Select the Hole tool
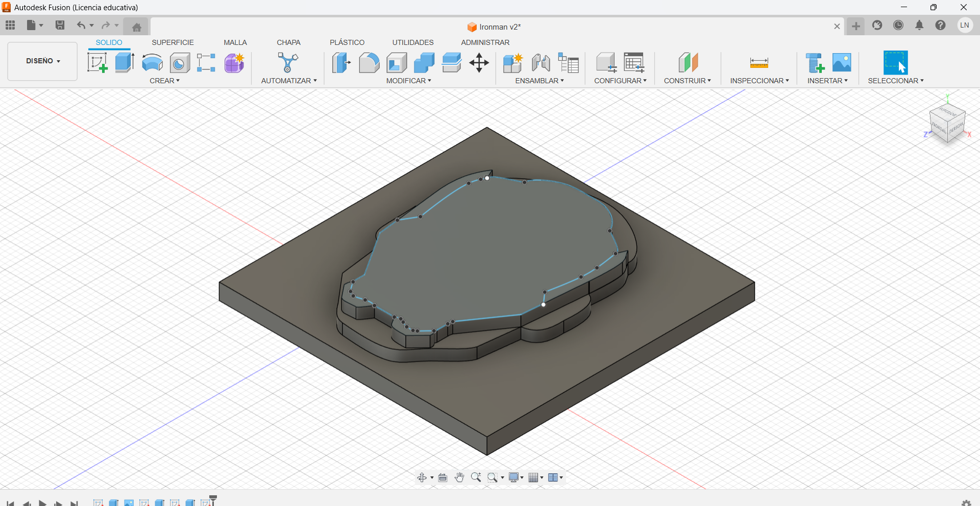The image size is (980, 506). tap(180, 63)
